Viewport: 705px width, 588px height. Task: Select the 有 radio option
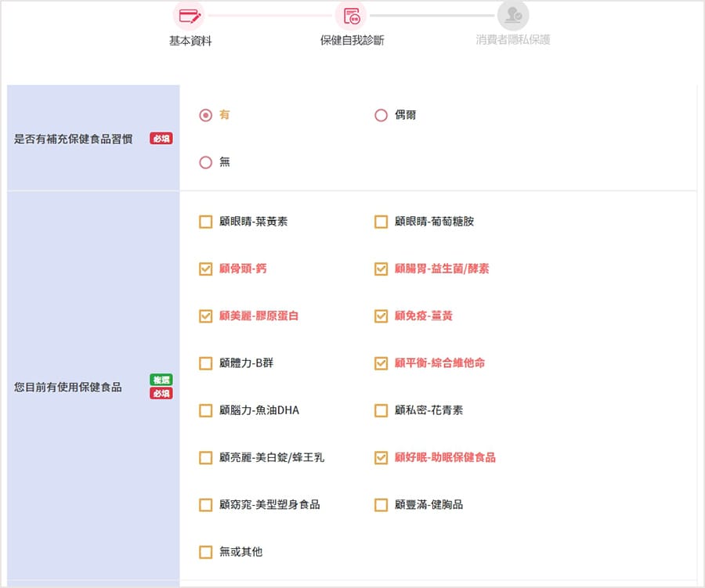point(205,115)
